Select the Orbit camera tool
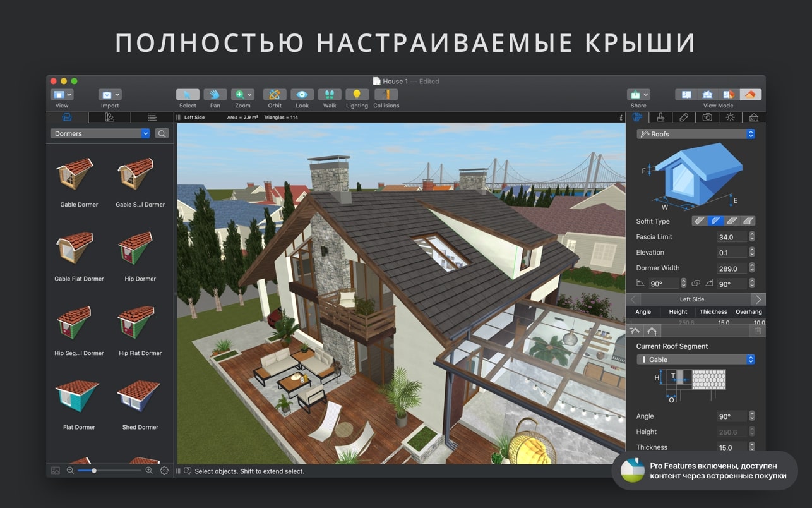This screenshot has width=812, height=508. click(275, 95)
